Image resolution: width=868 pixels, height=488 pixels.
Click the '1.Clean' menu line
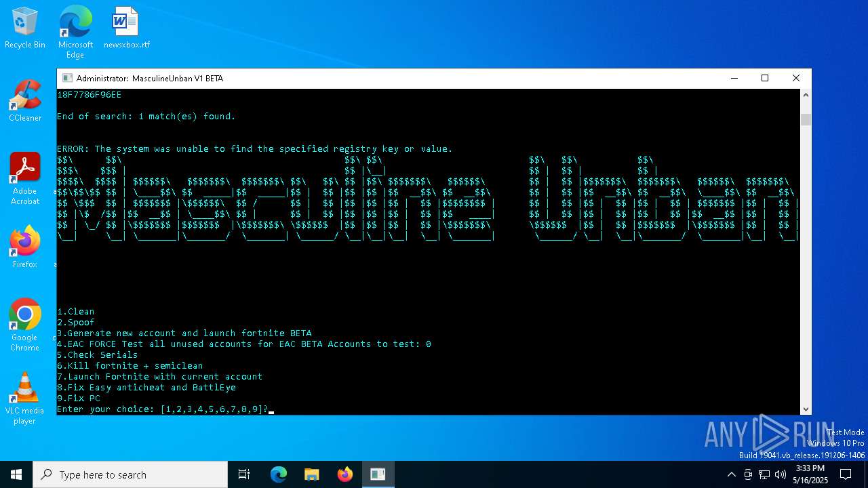[76, 312]
